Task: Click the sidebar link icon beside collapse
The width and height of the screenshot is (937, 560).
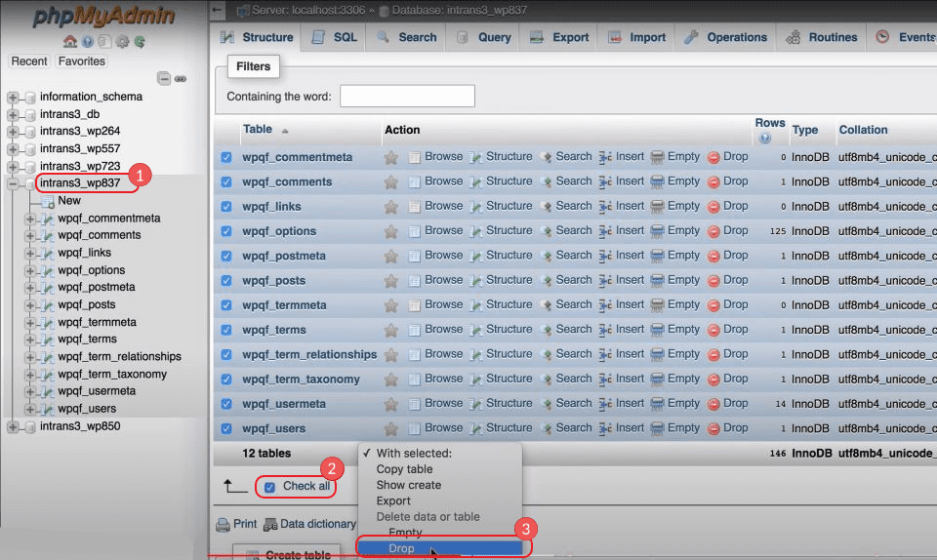Action: [181, 79]
